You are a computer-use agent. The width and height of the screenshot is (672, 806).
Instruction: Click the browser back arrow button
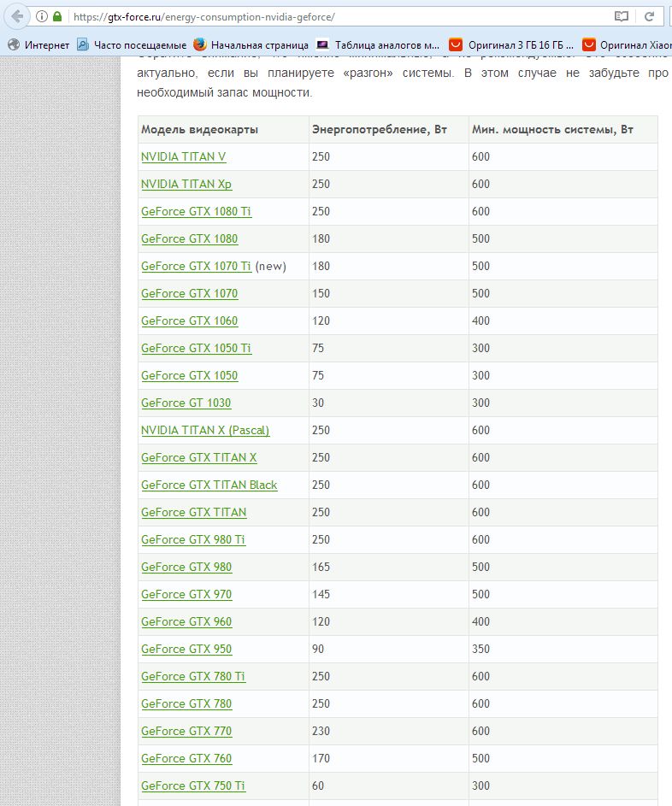[x=17, y=16]
